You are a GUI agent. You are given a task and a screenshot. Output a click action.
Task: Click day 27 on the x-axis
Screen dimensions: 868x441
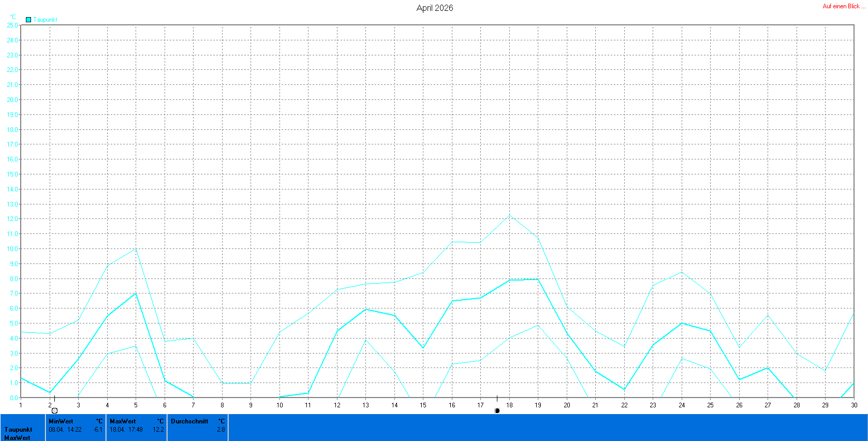click(768, 405)
